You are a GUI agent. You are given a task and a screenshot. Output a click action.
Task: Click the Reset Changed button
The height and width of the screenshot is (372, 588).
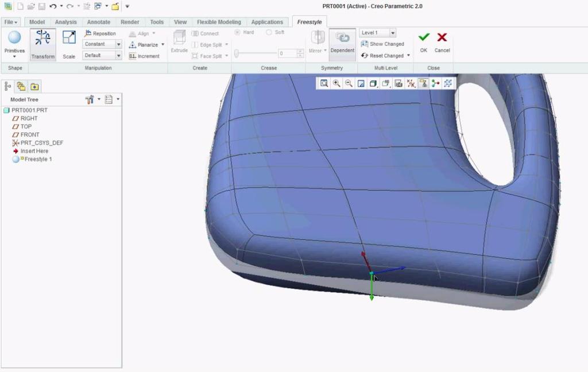pos(382,56)
